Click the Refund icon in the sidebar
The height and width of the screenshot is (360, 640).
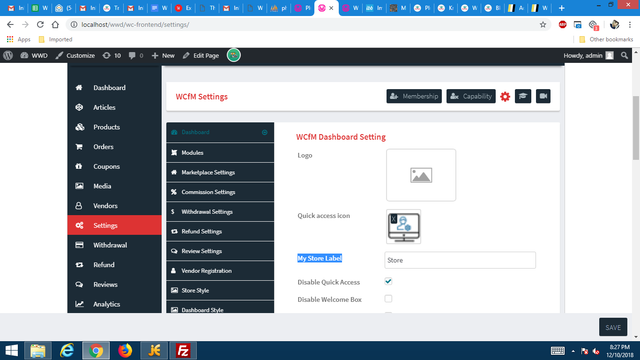(79, 265)
